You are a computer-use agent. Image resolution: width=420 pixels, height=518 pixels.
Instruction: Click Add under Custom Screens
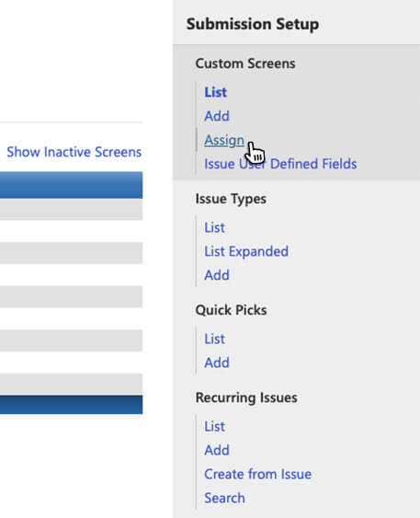(217, 116)
